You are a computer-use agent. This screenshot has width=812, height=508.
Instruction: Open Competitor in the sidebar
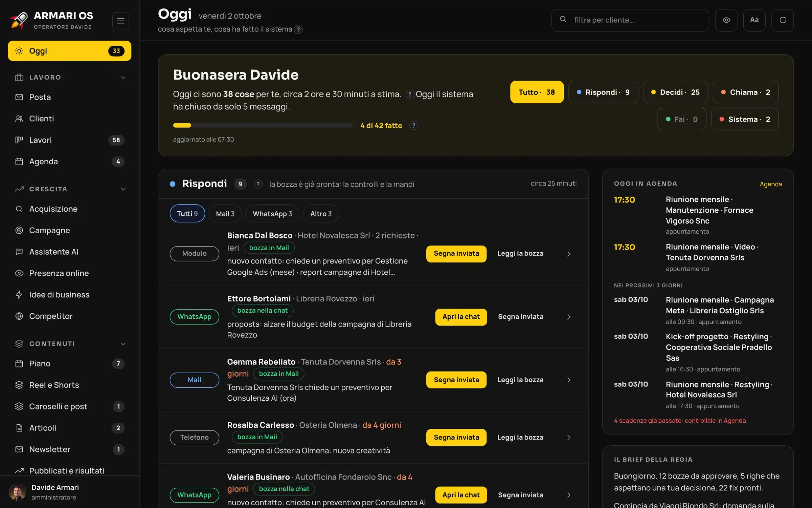(x=69, y=316)
